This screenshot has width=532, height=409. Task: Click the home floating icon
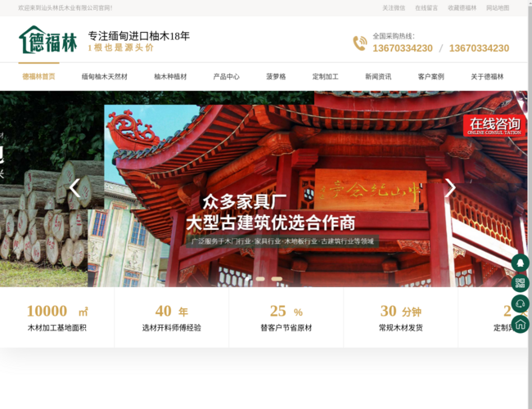click(521, 324)
